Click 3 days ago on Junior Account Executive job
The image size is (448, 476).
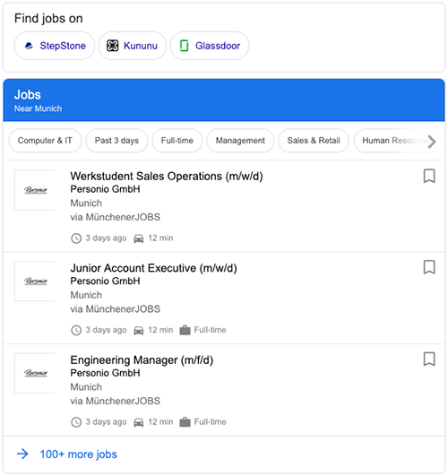coord(106,330)
